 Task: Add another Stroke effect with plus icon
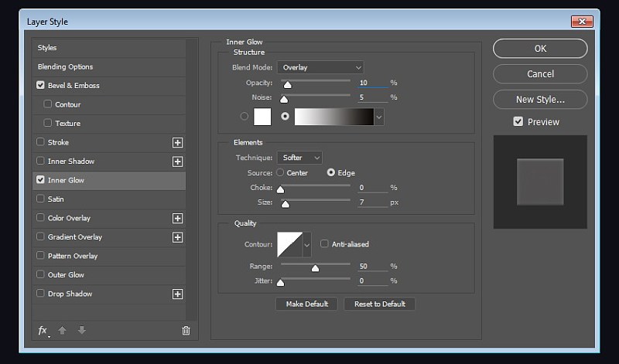pyautogui.click(x=178, y=142)
